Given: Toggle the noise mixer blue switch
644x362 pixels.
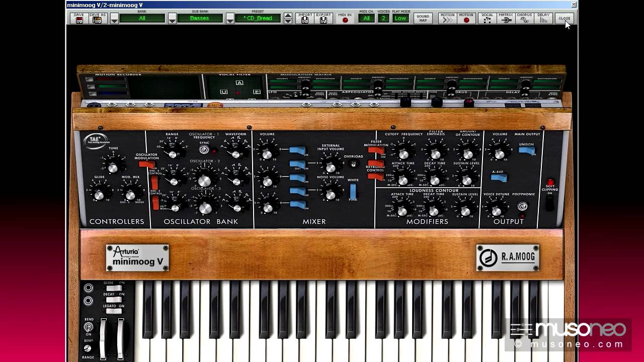Looking at the screenshot, I should [297, 191].
